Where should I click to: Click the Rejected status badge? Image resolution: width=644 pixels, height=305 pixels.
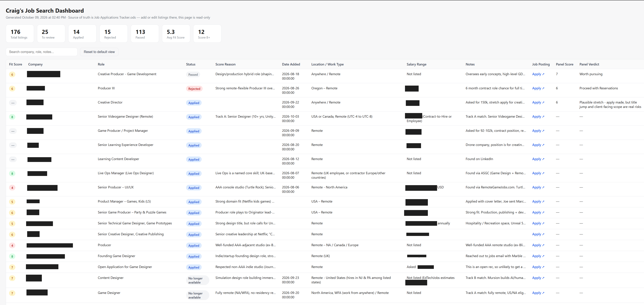click(x=194, y=89)
